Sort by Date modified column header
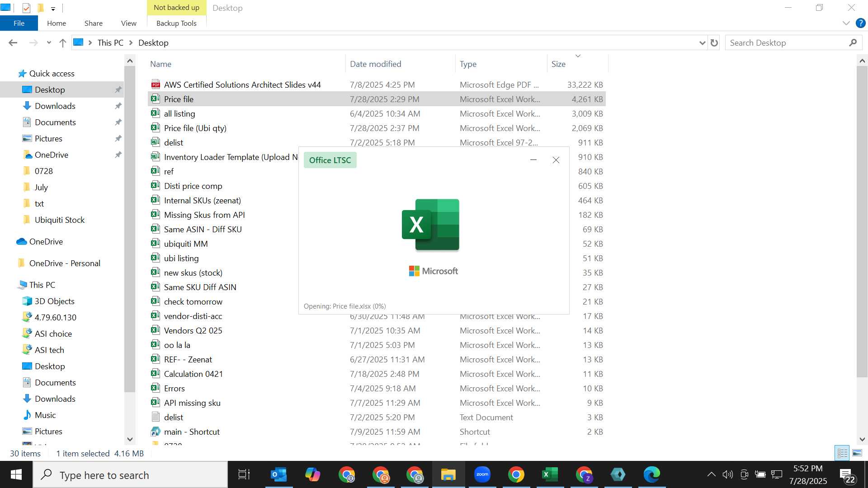 coord(375,64)
